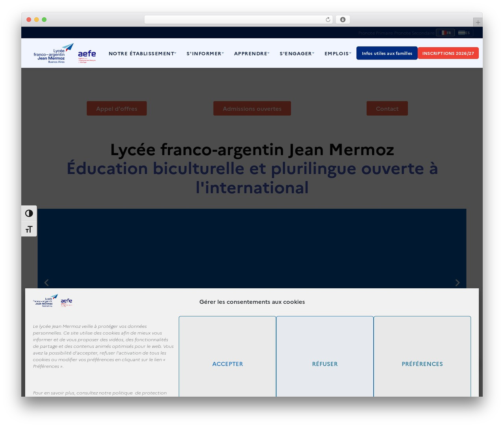Click the Lycée Jean Mermoz header logo
The height and width of the screenshot is (427, 504).
click(x=54, y=53)
